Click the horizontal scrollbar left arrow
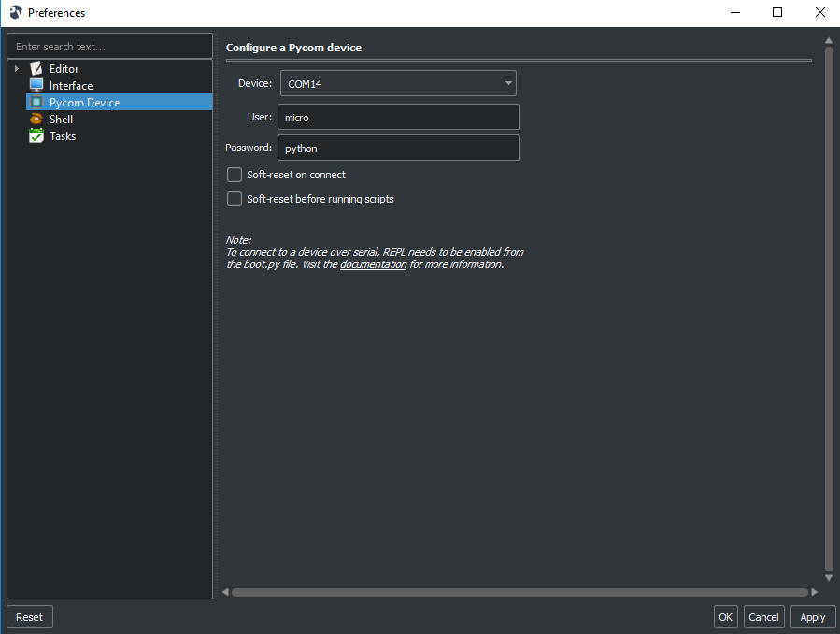This screenshot has width=840, height=634. tap(225, 592)
